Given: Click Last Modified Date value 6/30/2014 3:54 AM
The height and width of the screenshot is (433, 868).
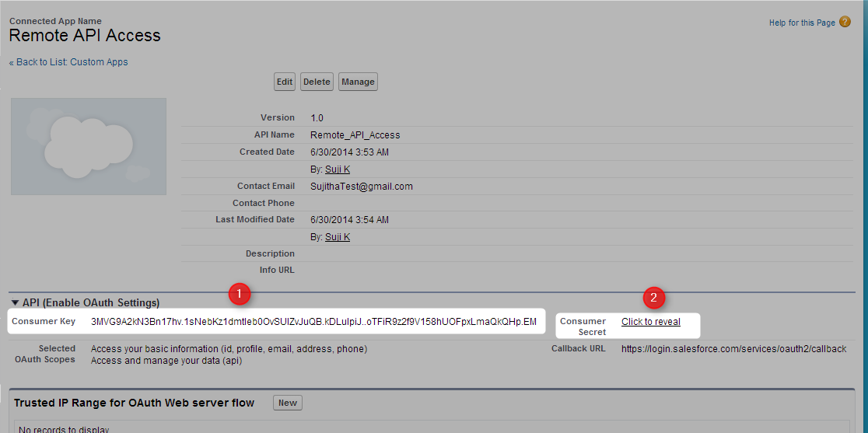Looking at the screenshot, I should [x=350, y=219].
